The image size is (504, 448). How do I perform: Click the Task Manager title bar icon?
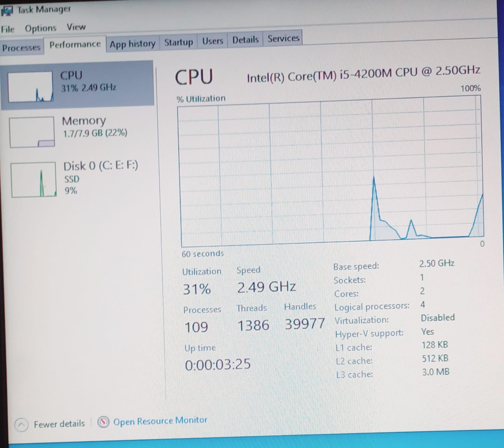click(7, 10)
